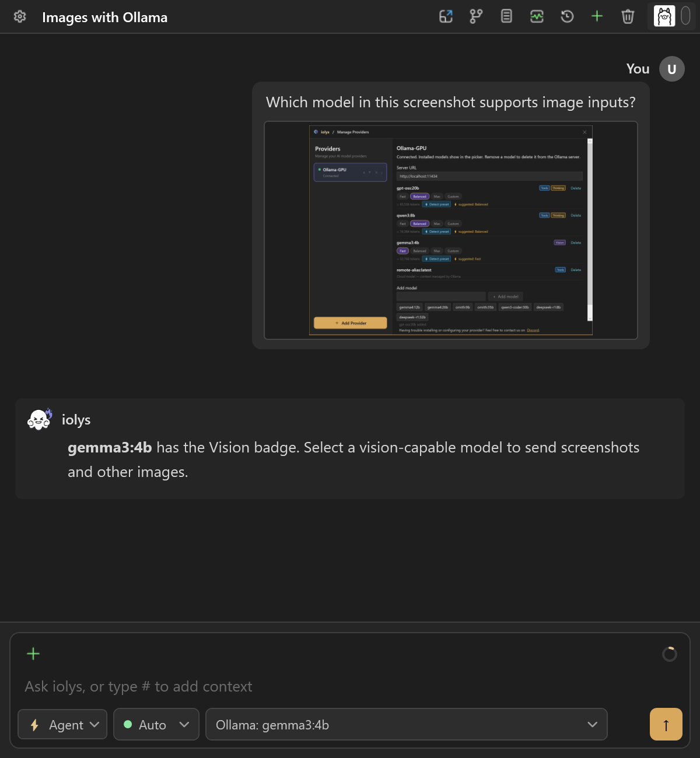Click the loading spinner in input box
This screenshot has width=700, height=758.
point(670,654)
